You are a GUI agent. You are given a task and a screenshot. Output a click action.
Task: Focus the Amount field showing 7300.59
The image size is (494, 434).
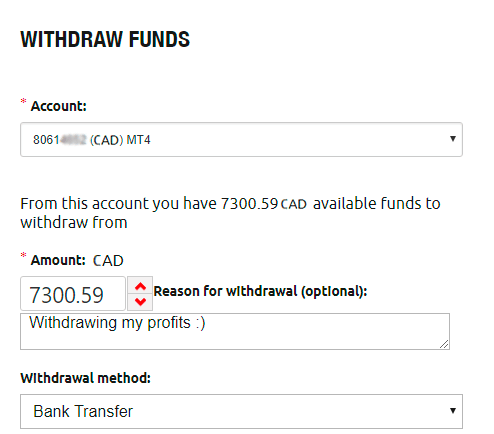pos(73,294)
